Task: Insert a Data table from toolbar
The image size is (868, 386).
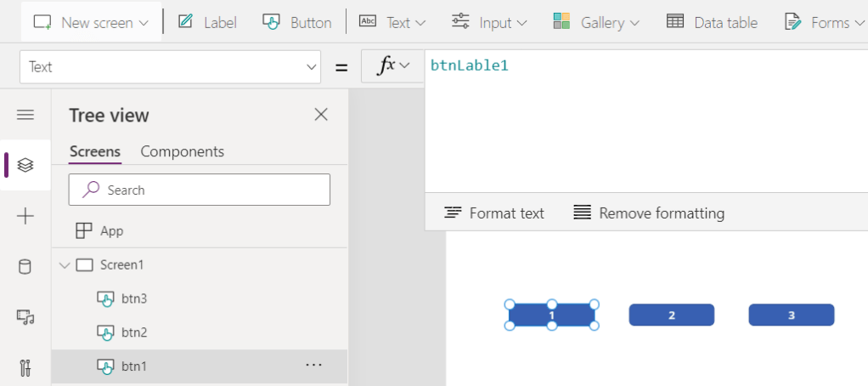Action: (712, 22)
